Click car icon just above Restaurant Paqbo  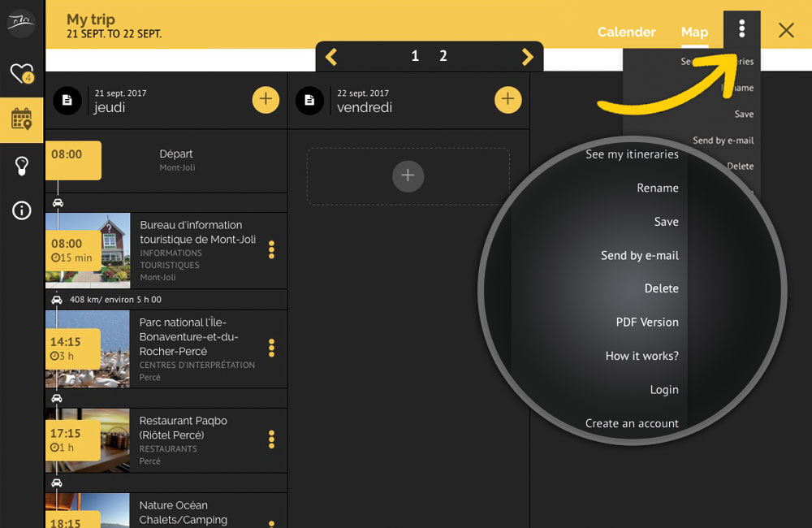[x=57, y=398]
